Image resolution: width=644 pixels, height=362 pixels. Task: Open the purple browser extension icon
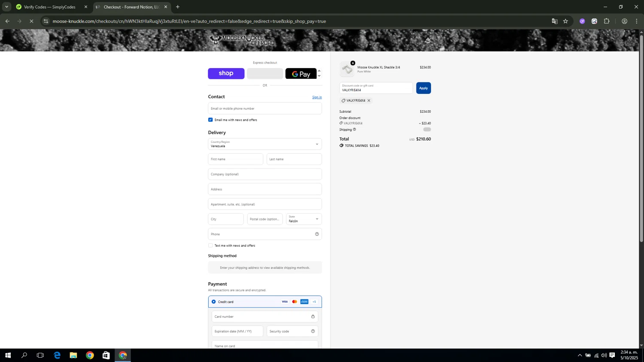pos(582,21)
